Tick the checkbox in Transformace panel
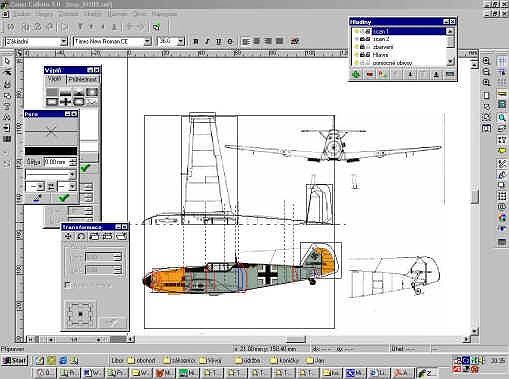This screenshot has height=379, width=509. point(67,285)
